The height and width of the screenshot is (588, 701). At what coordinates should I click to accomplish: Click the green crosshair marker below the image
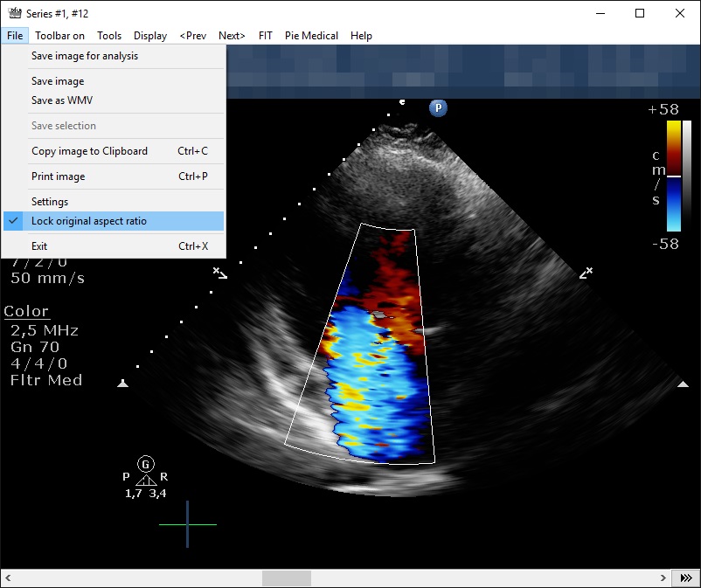185,524
